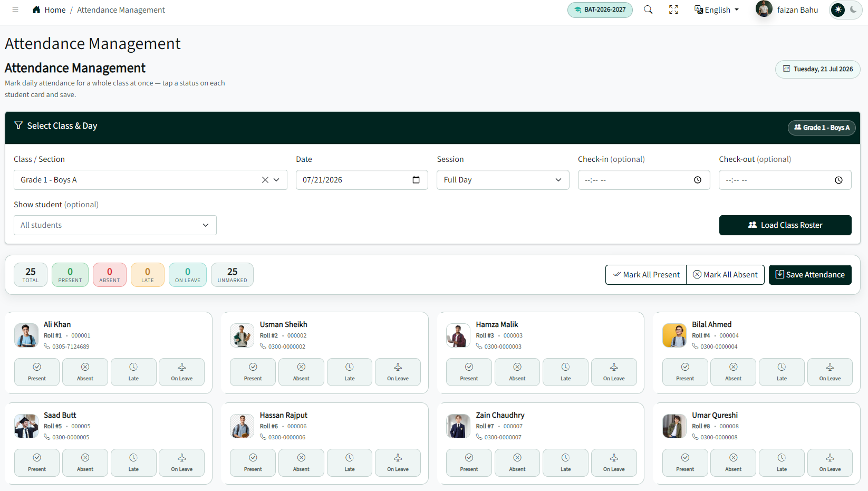Mark Bilal Ahmed as Absent
868x491 pixels.
733,372
